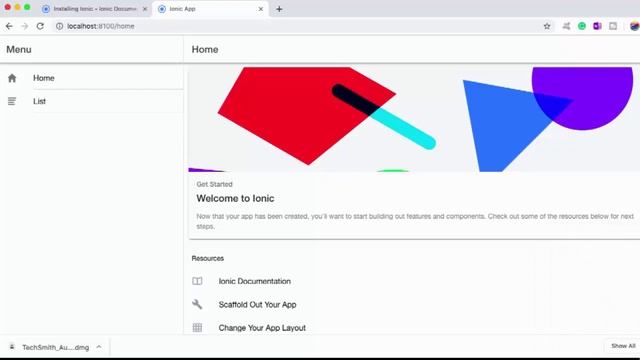
Task: Open a new browser tab with plus button
Action: tap(279, 9)
